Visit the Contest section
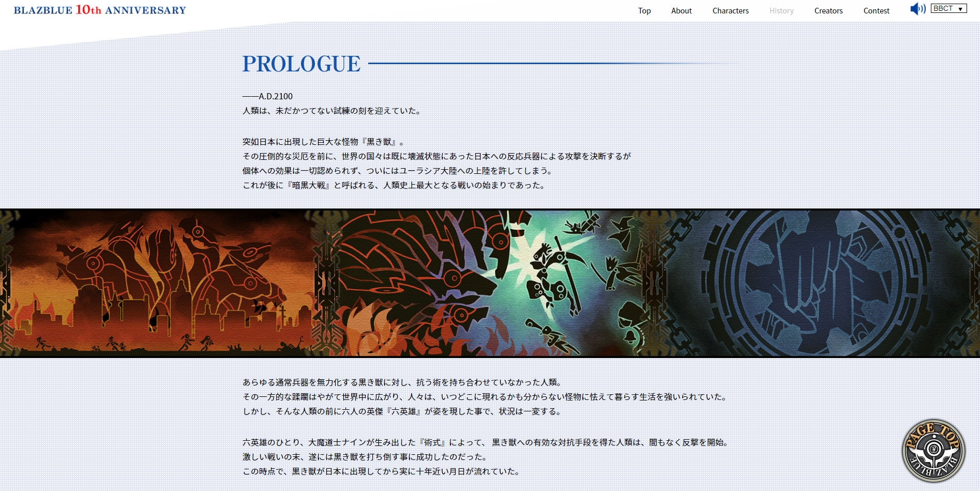The height and width of the screenshot is (491, 980). click(877, 11)
